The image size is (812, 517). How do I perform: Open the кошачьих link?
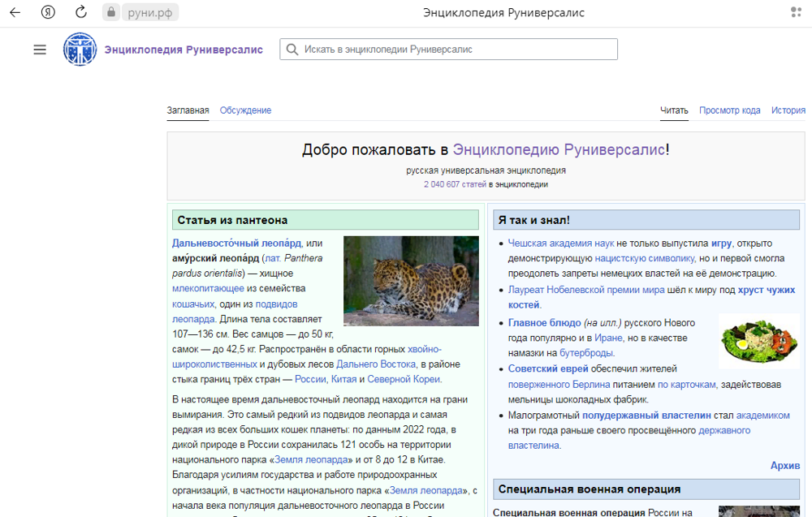(193, 304)
